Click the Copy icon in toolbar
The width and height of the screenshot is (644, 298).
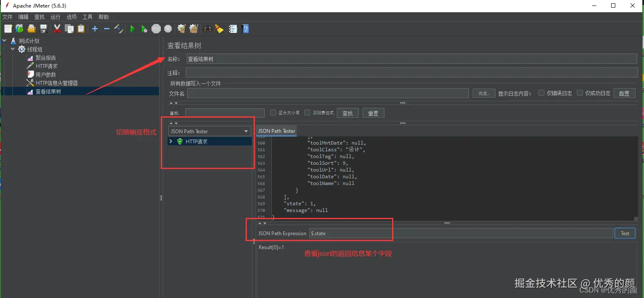pyautogui.click(x=69, y=29)
